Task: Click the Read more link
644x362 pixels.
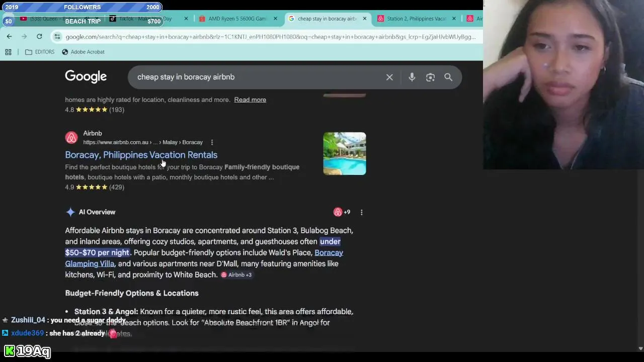Action: [x=250, y=100]
